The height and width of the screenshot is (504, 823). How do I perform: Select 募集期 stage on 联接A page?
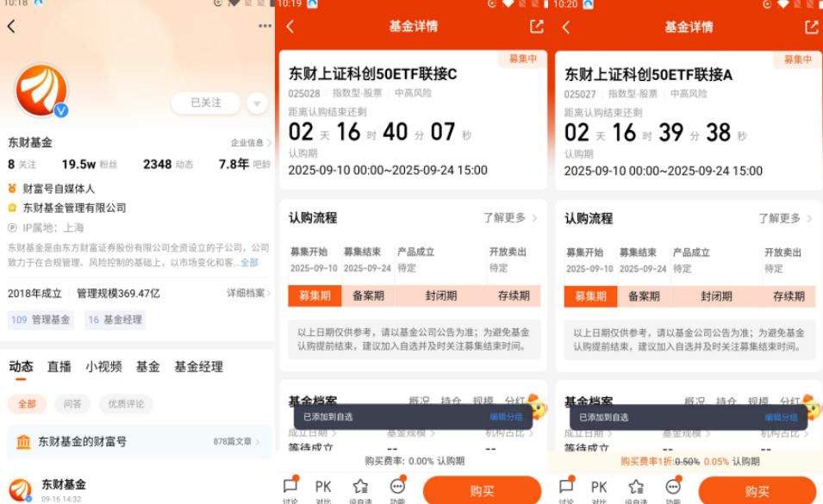[x=590, y=296]
